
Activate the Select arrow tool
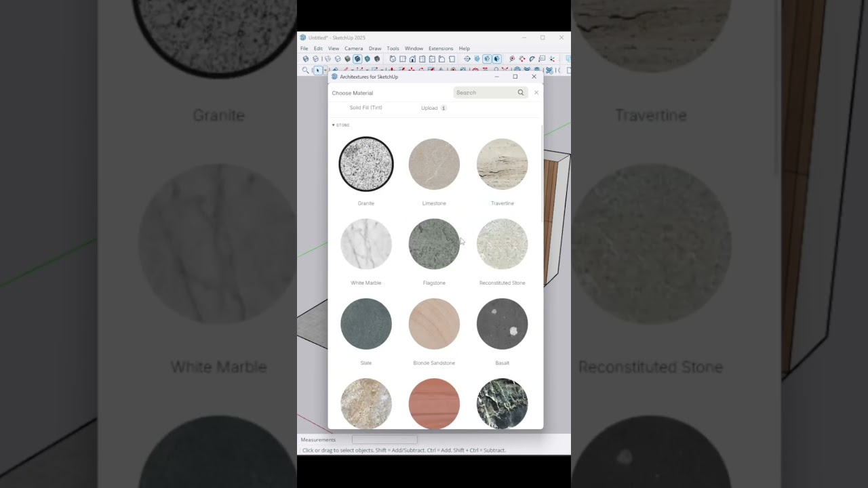pos(317,70)
